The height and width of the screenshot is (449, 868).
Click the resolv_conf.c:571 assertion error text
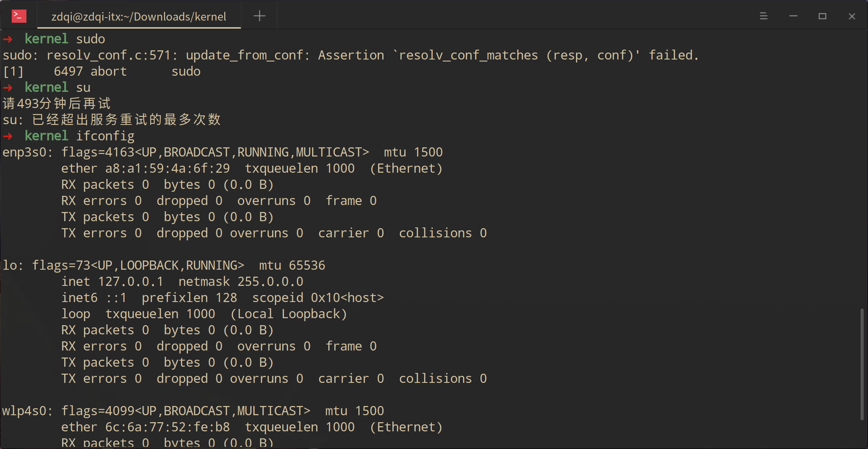[108, 55]
